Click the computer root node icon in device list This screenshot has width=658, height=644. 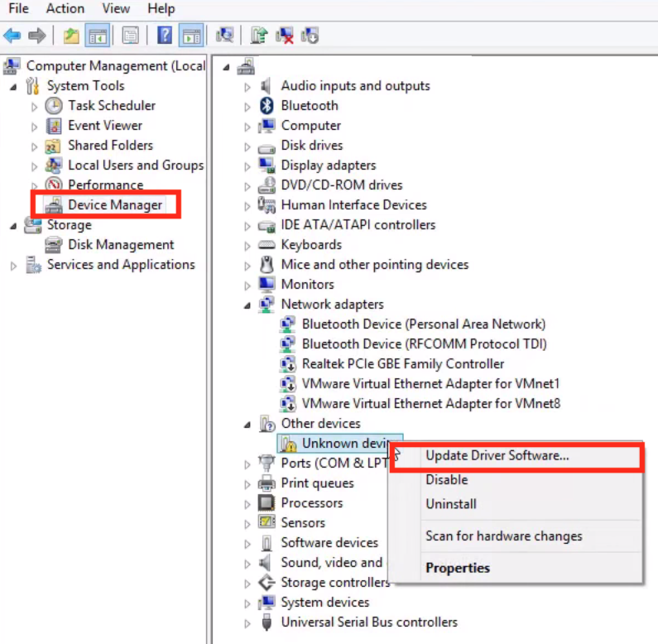pyautogui.click(x=246, y=66)
